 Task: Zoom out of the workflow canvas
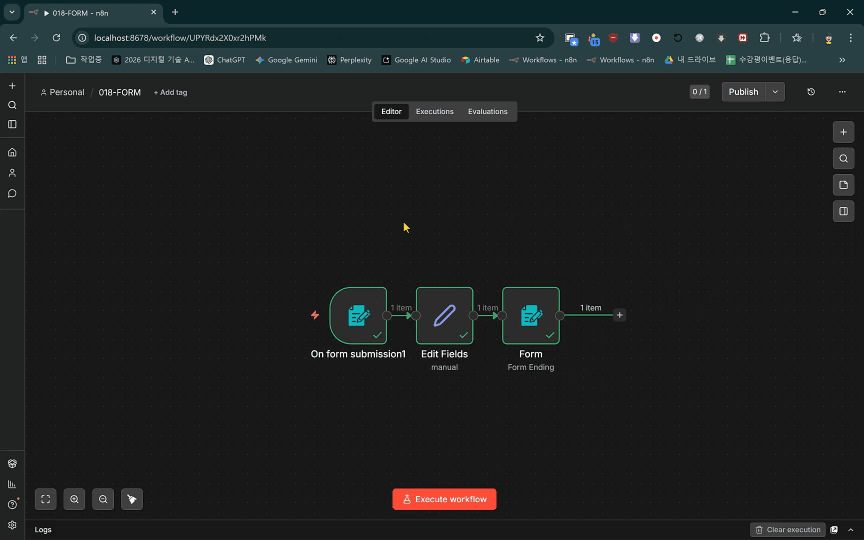tap(102, 499)
